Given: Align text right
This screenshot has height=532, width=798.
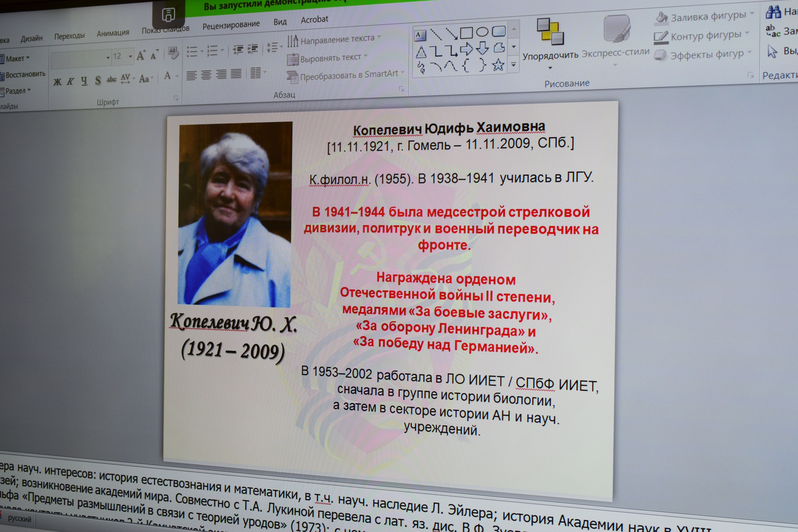Looking at the screenshot, I should coord(221,74).
